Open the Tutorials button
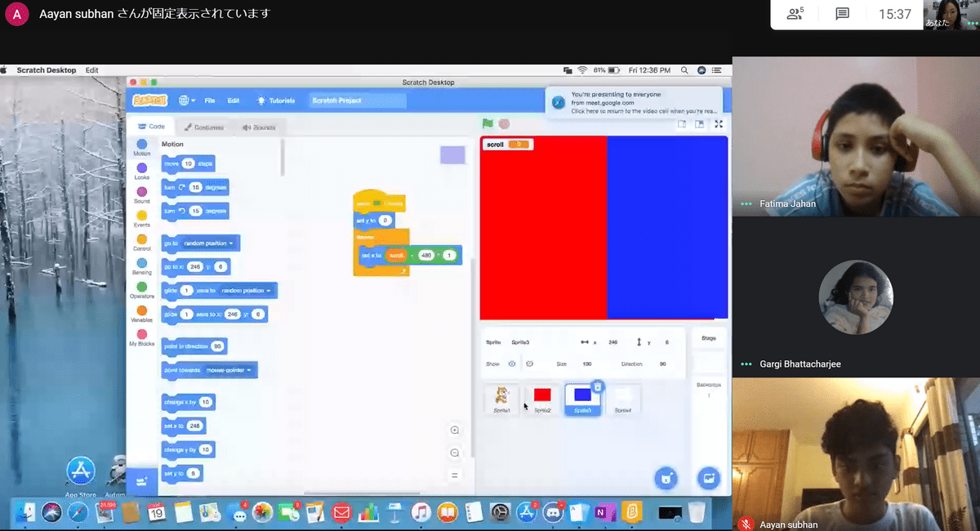The width and height of the screenshot is (980, 531). point(275,100)
